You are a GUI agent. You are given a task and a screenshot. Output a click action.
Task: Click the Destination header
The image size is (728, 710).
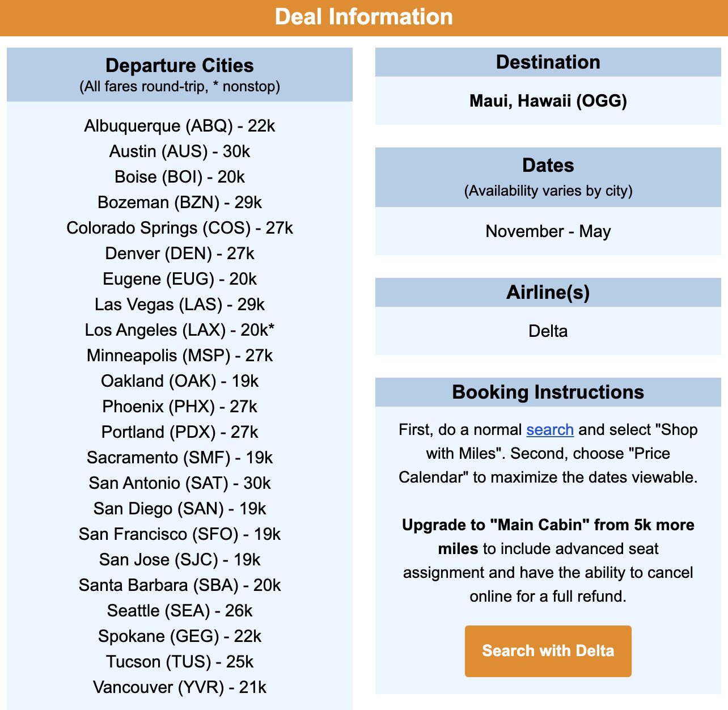coord(548,62)
